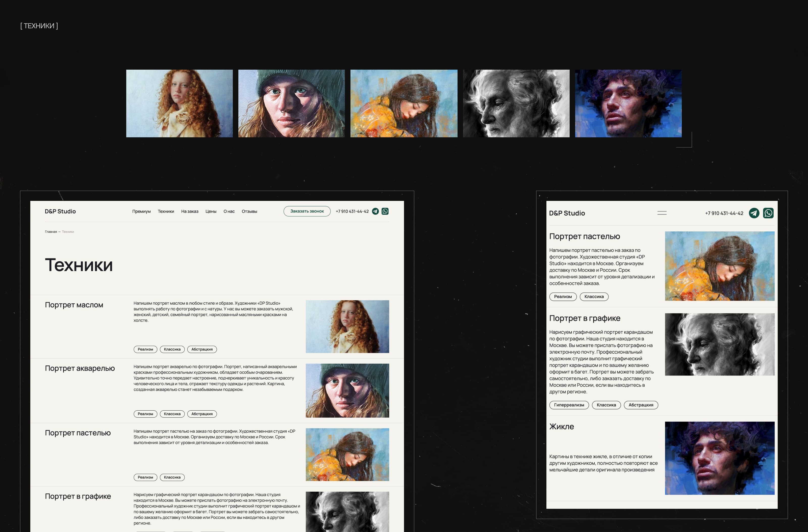Click the D&P Studio desktop logo
Image resolution: width=808 pixels, height=532 pixels.
pos(60,211)
